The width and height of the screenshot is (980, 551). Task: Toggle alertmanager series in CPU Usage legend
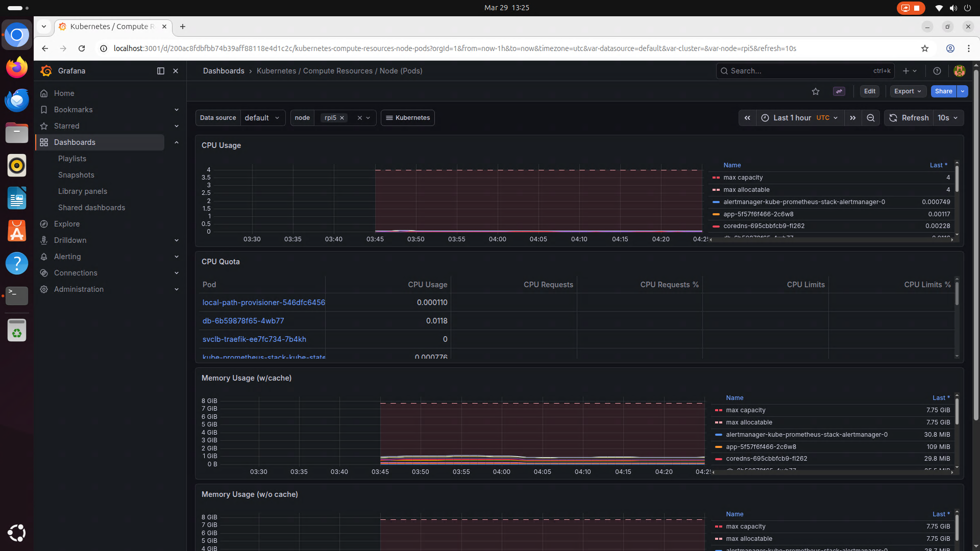coord(804,202)
